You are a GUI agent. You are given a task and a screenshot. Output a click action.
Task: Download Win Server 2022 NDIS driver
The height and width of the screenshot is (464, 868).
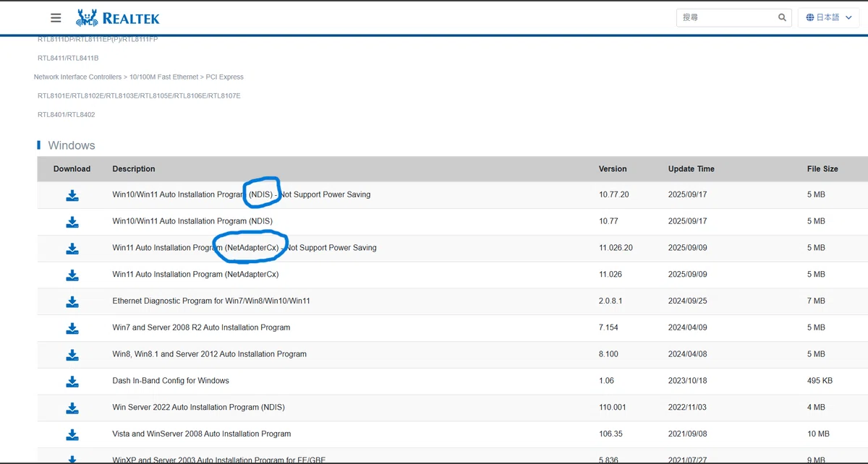tap(72, 408)
